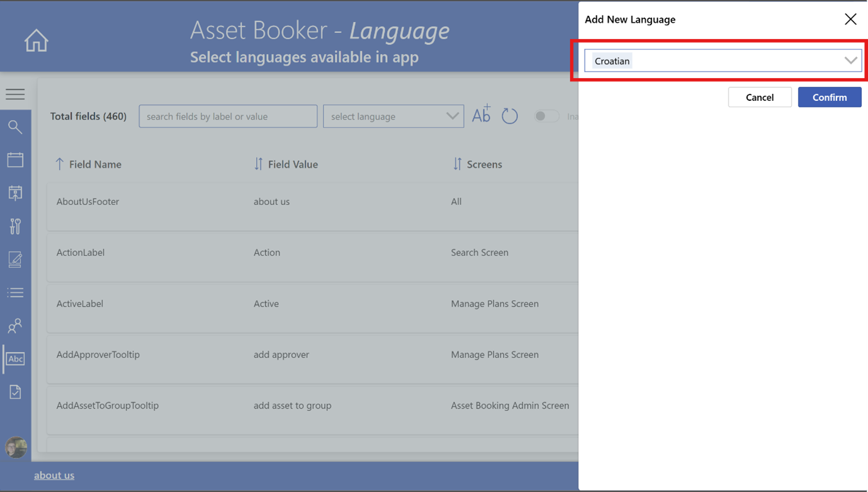Image resolution: width=868 pixels, height=492 pixels.
Task: Open the calendar icon in sidebar
Action: tap(15, 160)
